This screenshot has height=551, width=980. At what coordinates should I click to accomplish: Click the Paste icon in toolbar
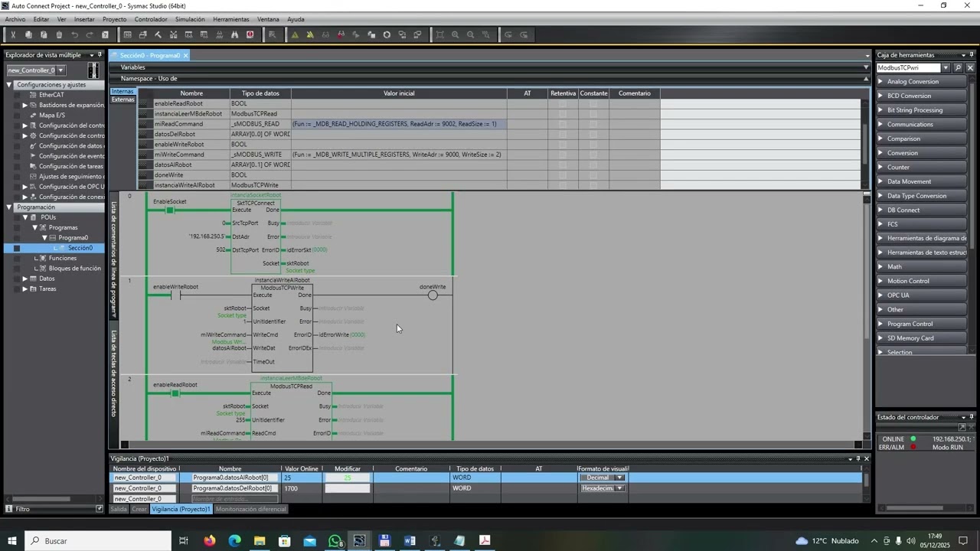pos(44,34)
